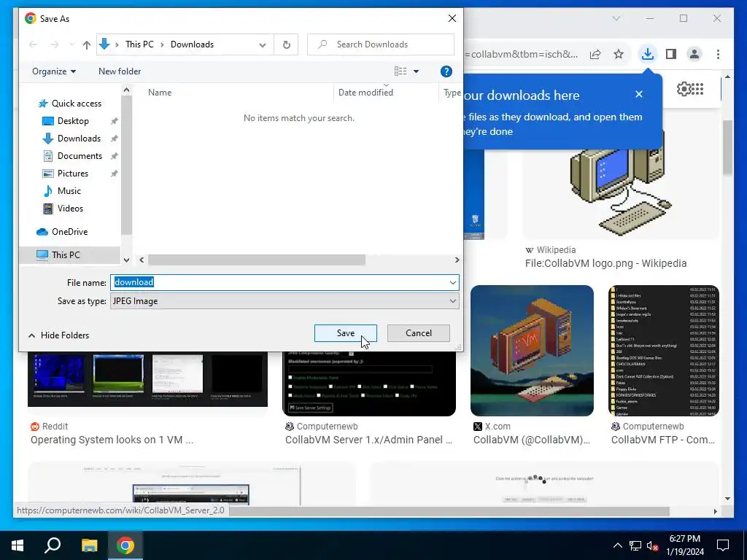Click the share page icon in Chrome
Image resolution: width=747 pixels, height=560 pixels.
coord(595,54)
